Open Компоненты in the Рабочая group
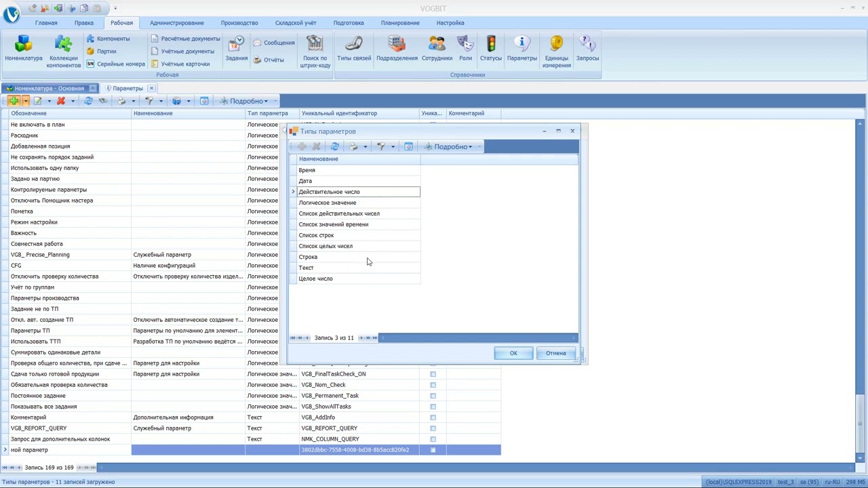This screenshot has height=488, width=868. 108,39
